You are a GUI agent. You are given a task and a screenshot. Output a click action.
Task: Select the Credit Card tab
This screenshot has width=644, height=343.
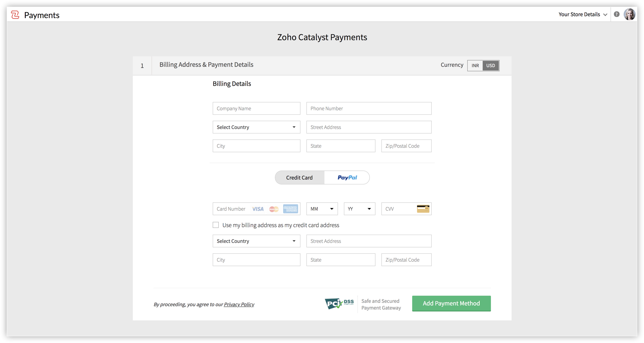coord(299,178)
